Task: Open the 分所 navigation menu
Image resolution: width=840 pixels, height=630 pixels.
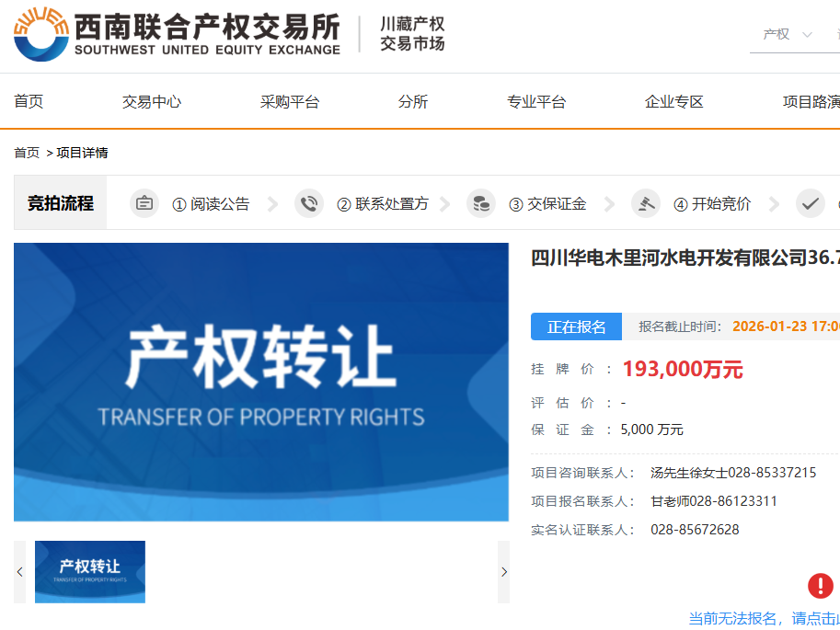Action: 413,102
